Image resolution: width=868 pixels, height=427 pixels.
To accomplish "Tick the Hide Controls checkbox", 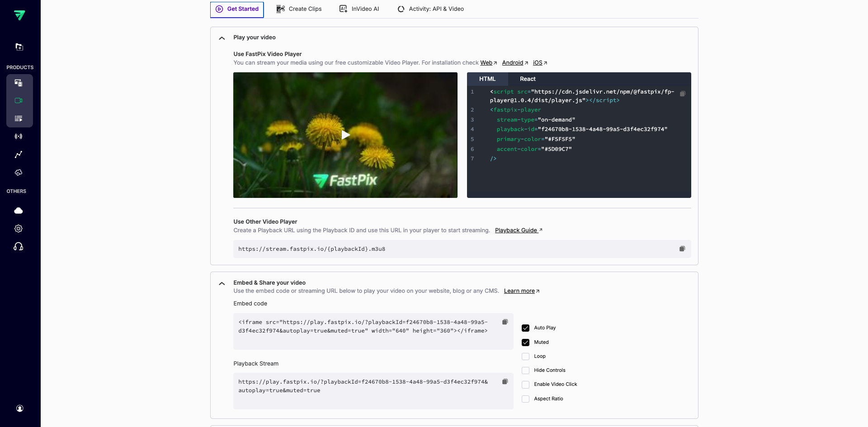I will tap(525, 371).
